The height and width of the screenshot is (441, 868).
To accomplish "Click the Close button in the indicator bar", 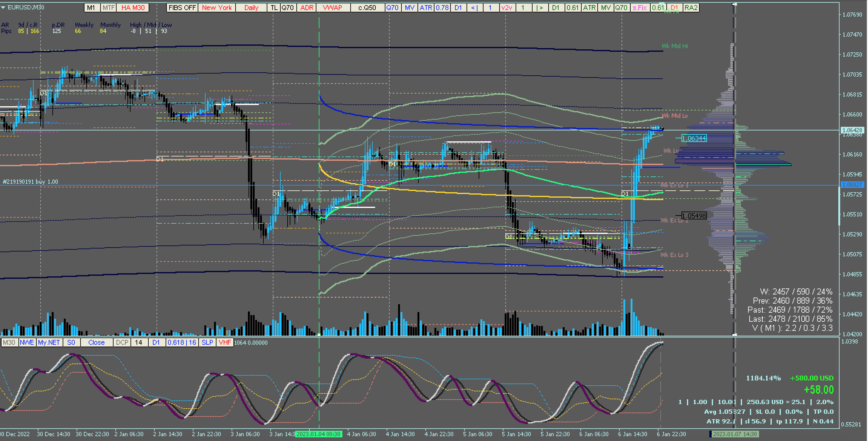I will click(x=96, y=342).
